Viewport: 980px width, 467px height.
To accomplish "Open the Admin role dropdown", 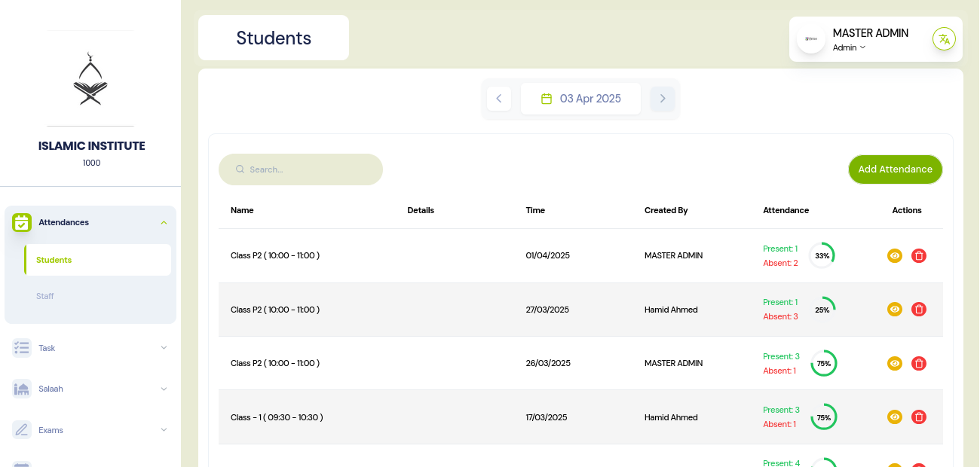I will [849, 47].
